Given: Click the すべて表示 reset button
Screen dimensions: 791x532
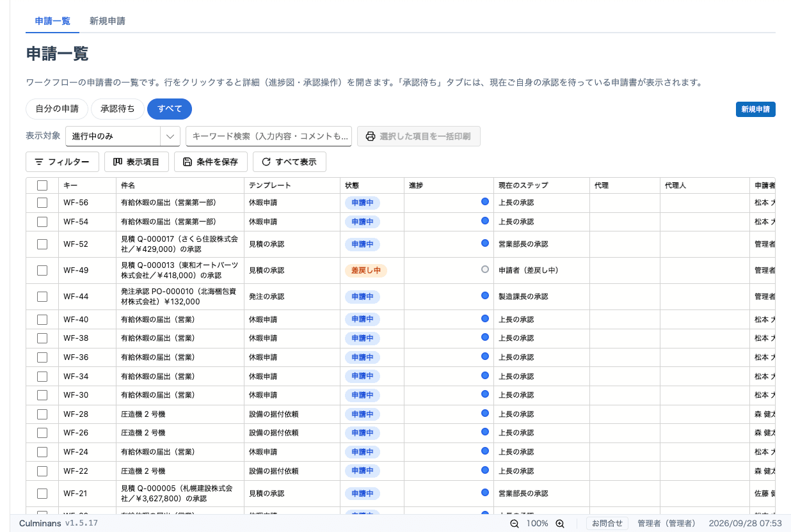Looking at the screenshot, I should [x=289, y=162].
